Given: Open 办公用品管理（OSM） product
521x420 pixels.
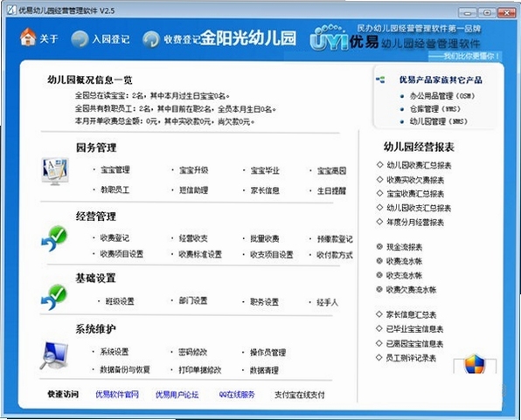Looking at the screenshot, I should pyautogui.click(x=442, y=96).
